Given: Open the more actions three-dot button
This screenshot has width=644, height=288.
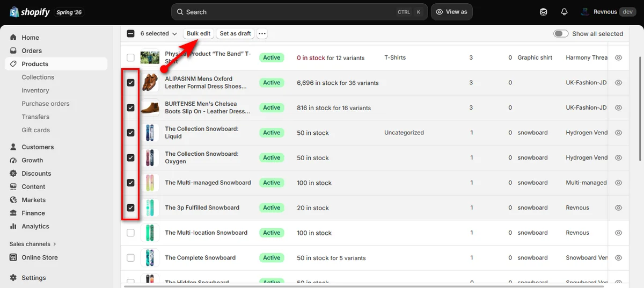Looking at the screenshot, I should click(262, 33).
